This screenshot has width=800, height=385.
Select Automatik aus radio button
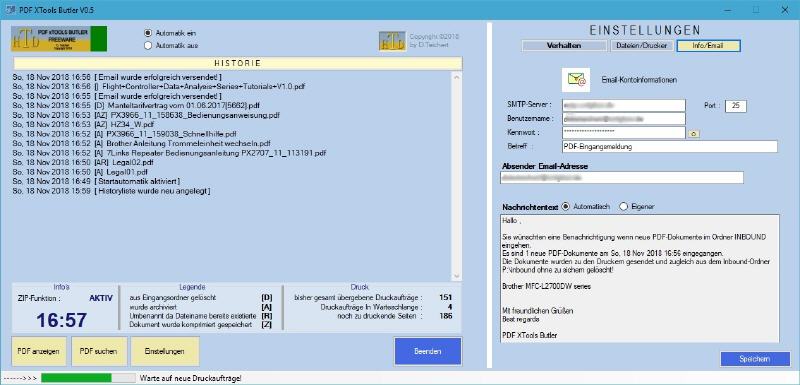(x=148, y=45)
